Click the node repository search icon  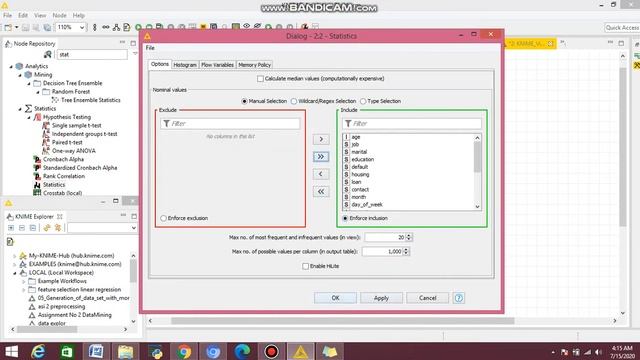click(x=48, y=54)
